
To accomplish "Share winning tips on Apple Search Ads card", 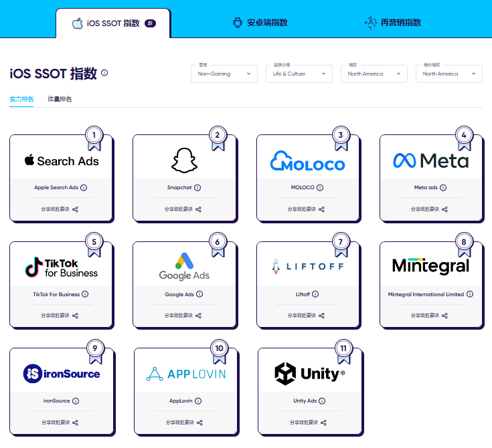I will (60, 209).
